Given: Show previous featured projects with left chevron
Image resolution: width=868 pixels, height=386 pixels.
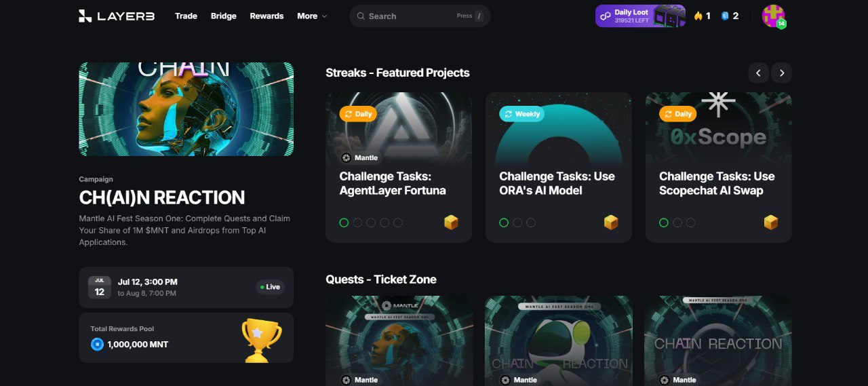Looking at the screenshot, I should (x=758, y=73).
